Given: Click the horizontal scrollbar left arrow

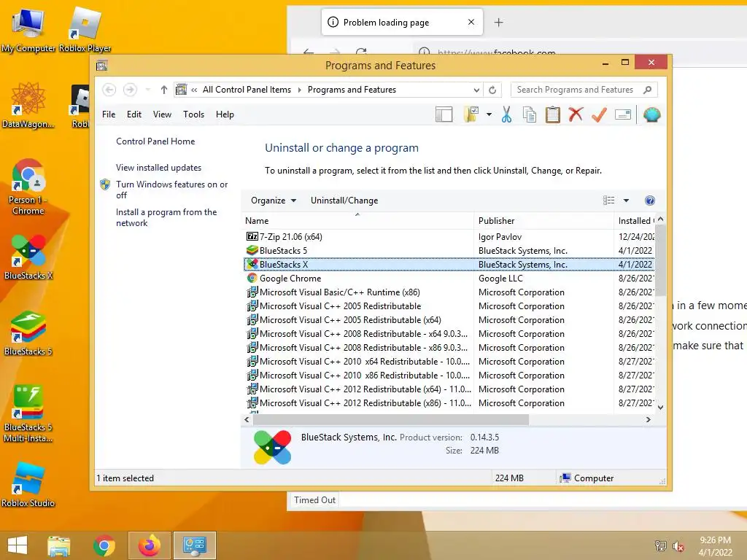Looking at the screenshot, I should point(247,419).
